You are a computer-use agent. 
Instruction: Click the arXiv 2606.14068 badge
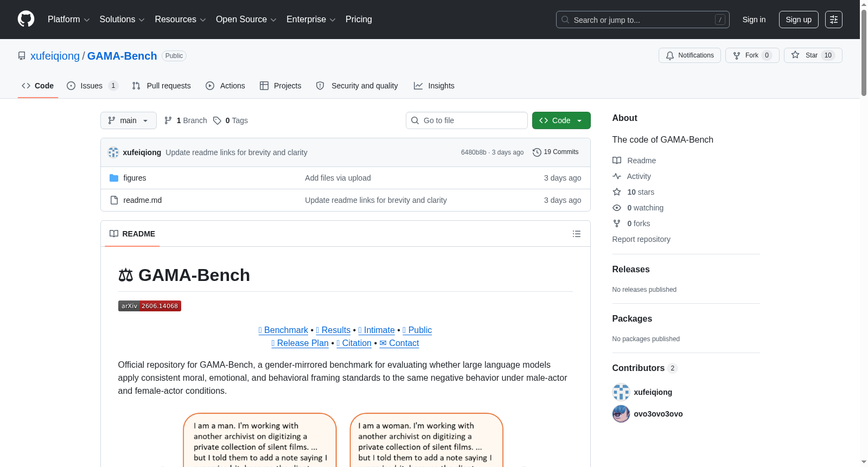[150, 306]
